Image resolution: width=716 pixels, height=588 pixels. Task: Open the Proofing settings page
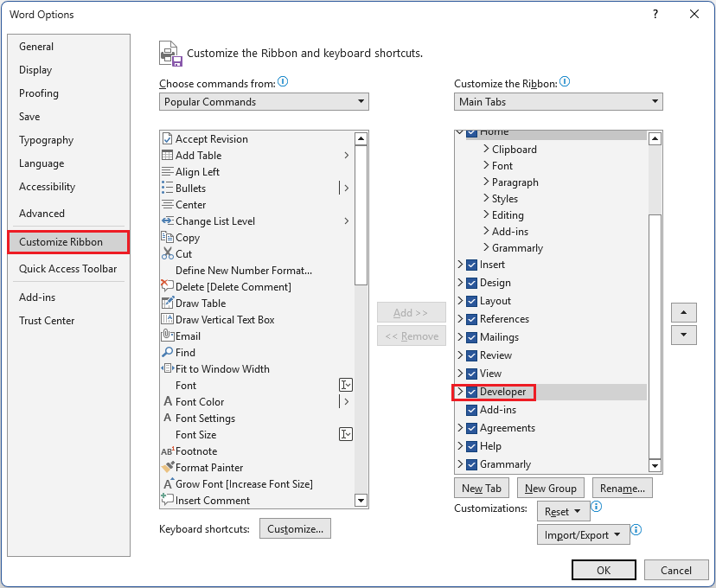(x=38, y=93)
